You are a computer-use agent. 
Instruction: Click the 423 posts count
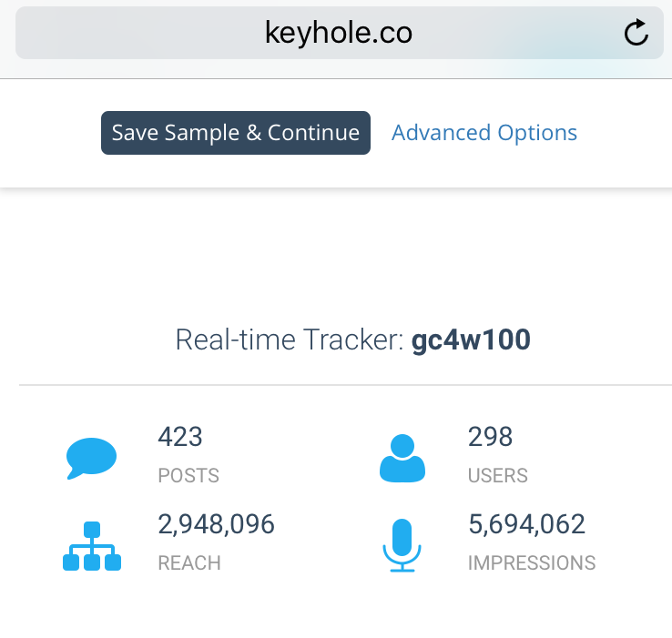180,437
